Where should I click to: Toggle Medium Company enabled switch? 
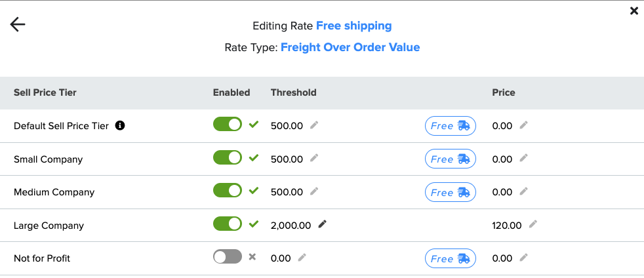[228, 191]
